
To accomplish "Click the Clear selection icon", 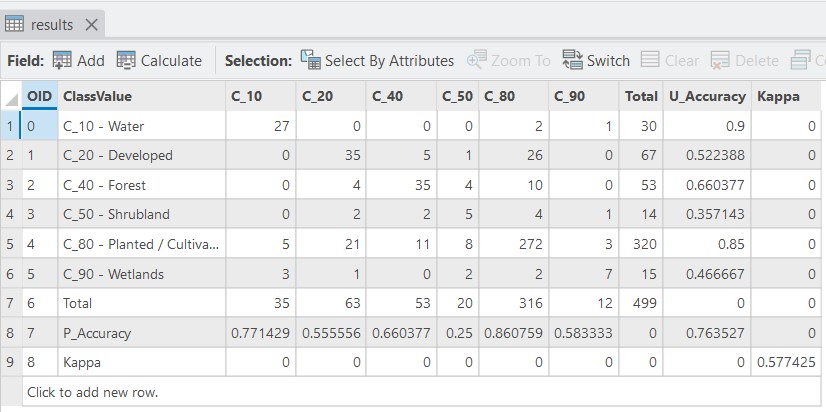I will point(650,61).
